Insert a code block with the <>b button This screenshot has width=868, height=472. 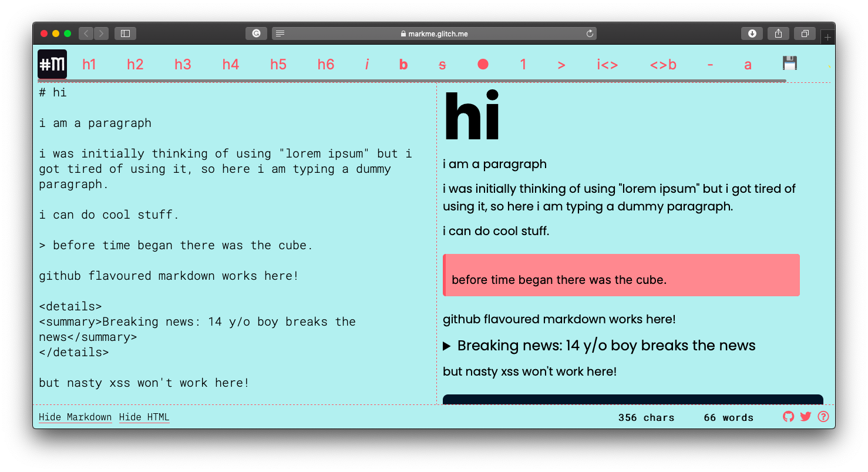[663, 65]
